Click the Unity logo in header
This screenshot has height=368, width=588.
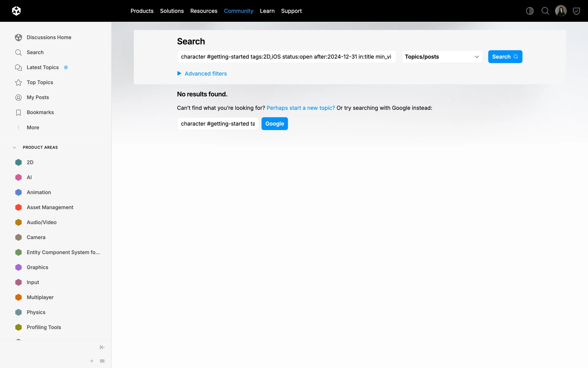click(x=16, y=11)
